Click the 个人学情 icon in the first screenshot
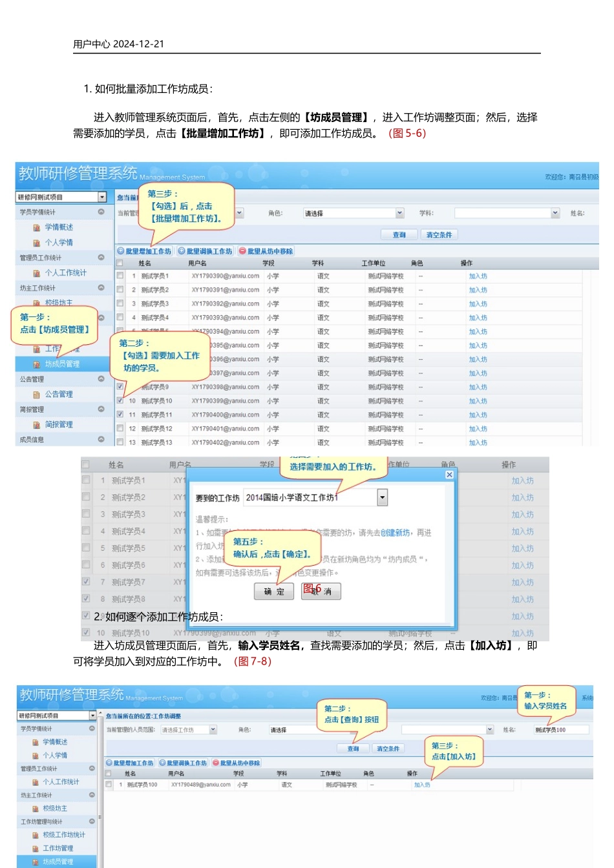This screenshot has height=868, width=614. (x=37, y=243)
